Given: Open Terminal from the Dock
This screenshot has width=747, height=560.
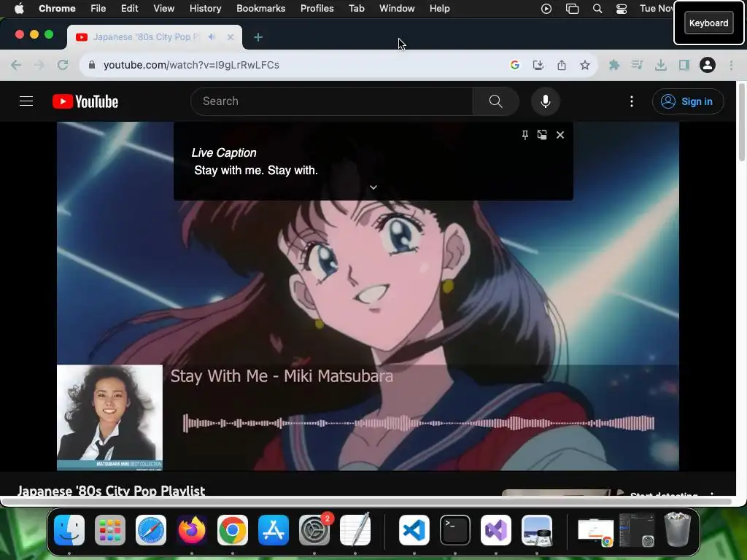Looking at the screenshot, I should pyautogui.click(x=455, y=529).
